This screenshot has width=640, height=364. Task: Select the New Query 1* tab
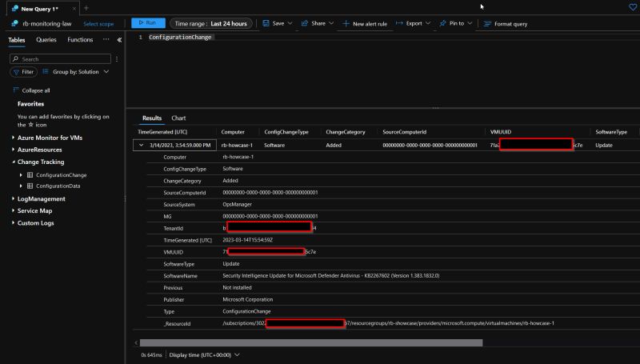39,9
